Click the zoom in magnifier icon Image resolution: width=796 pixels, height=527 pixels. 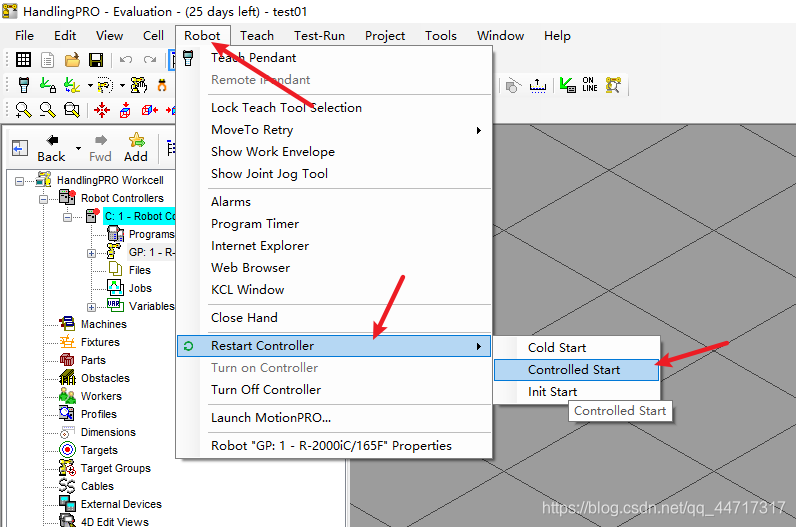23,110
